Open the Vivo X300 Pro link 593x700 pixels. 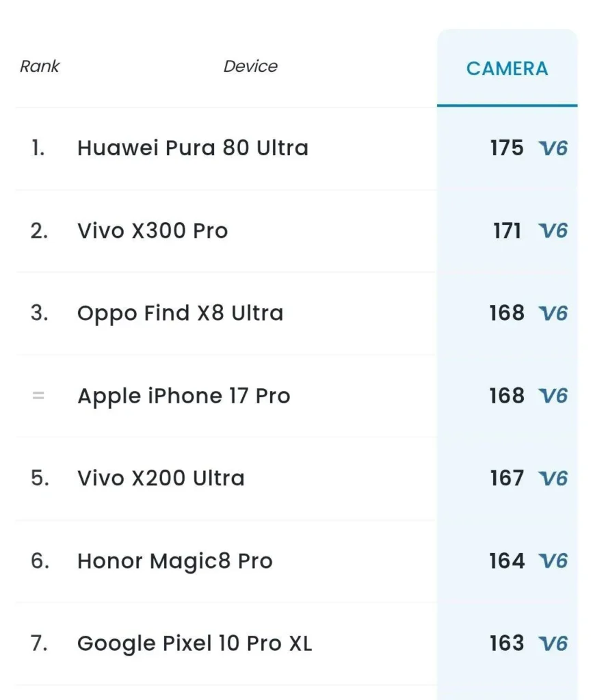tap(152, 231)
